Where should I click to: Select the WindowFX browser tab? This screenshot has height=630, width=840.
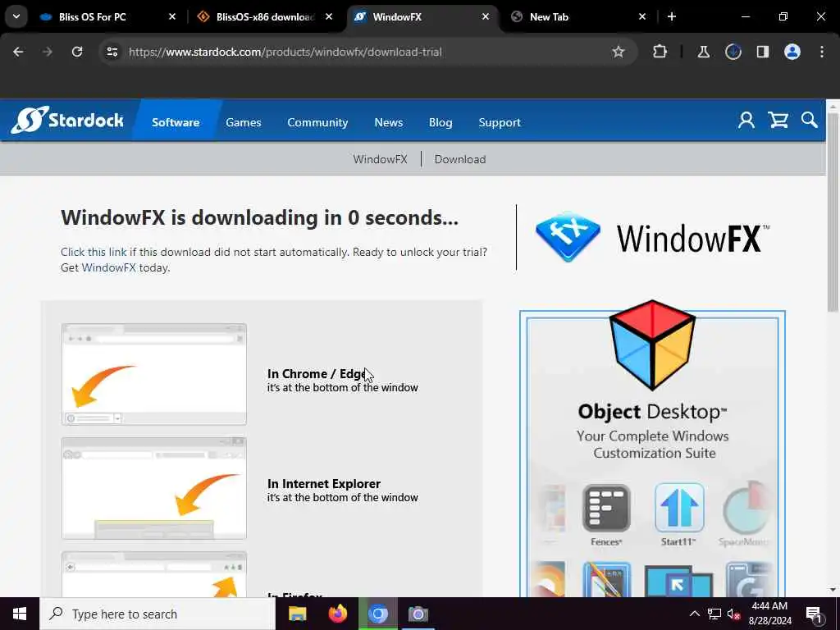tap(423, 17)
